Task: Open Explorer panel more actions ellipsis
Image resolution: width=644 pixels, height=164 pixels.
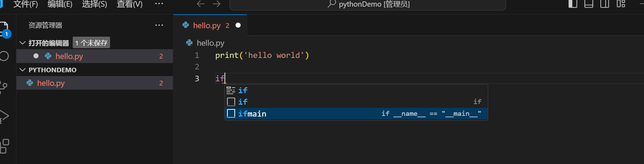Action: [x=159, y=25]
